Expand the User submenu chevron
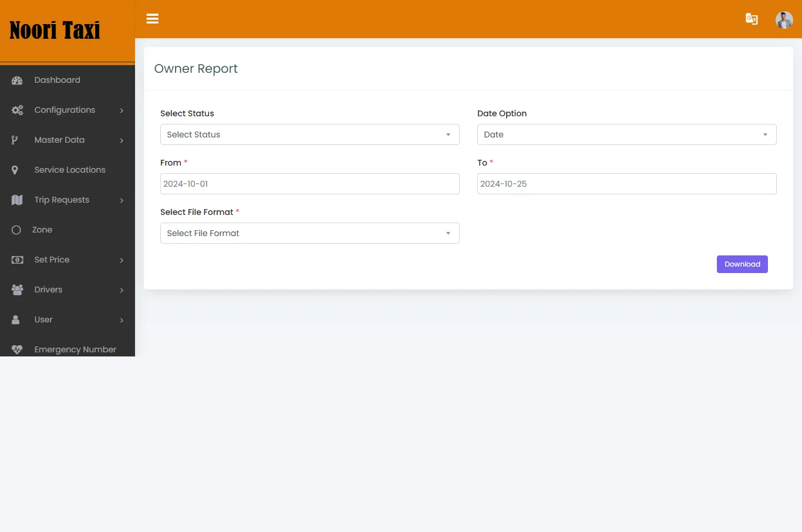The height and width of the screenshot is (532, 802). pyautogui.click(x=122, y=319)
